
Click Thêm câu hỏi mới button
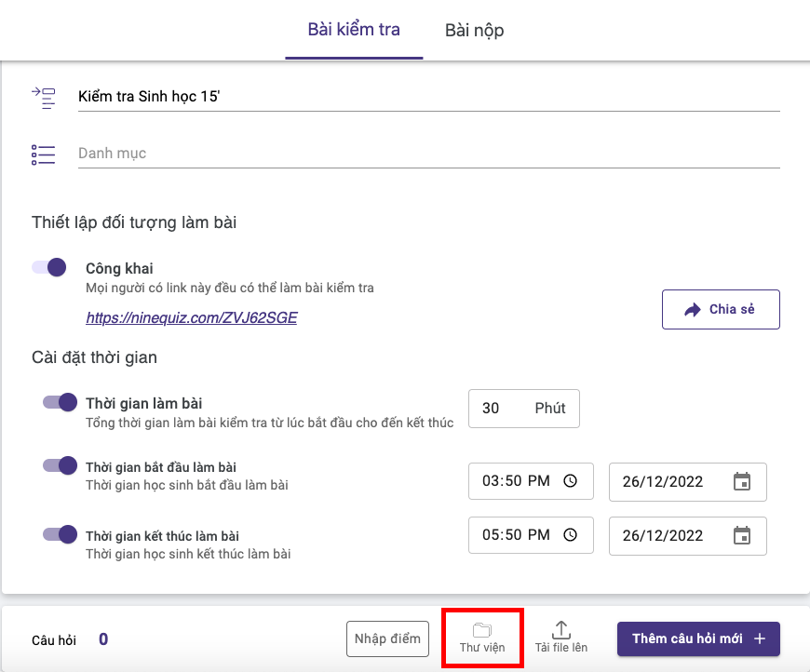click(x=697, y=638)
